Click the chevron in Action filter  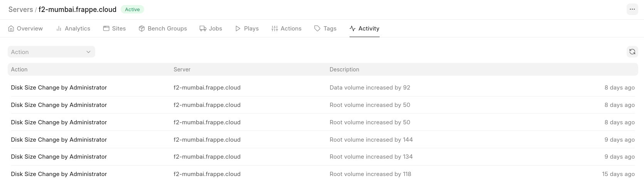[x=88, y=52]
